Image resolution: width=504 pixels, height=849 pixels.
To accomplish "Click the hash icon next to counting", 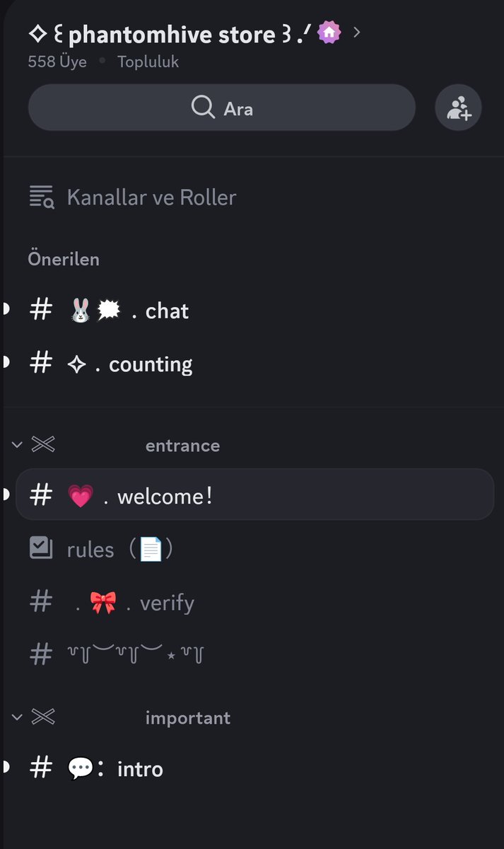I will pyautogui.click(x=41, y=363).
